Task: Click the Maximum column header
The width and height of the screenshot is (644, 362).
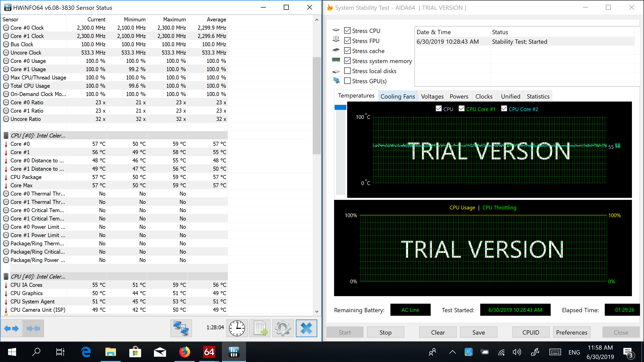Action: tap(168, 20)
